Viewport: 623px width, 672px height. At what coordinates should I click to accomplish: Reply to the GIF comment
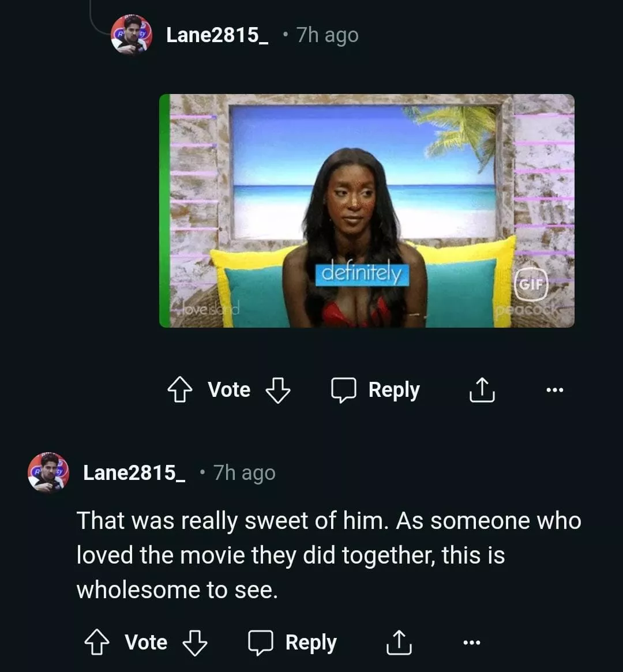376,391
